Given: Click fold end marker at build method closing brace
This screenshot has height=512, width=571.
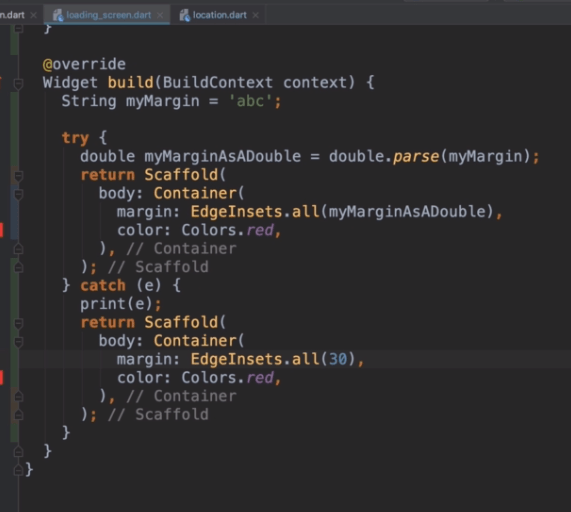Looking at the screenshot, I should (18, 452).
